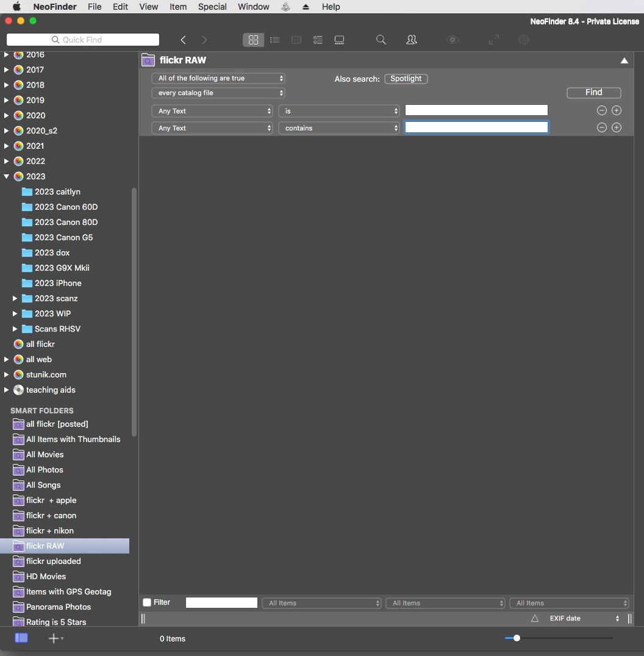Switch to detailed list view
The image size is (644, 656).
tap(318, 40)
